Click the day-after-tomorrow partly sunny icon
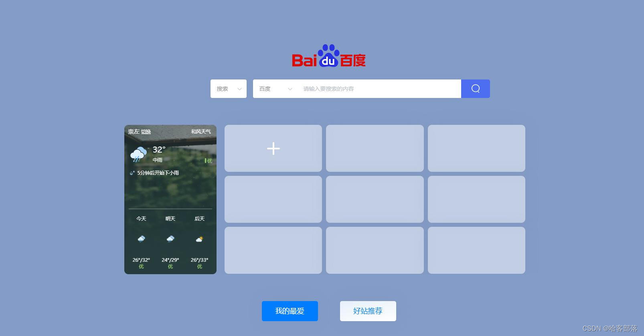Screen dimensions: 644x336 [199, 239]
